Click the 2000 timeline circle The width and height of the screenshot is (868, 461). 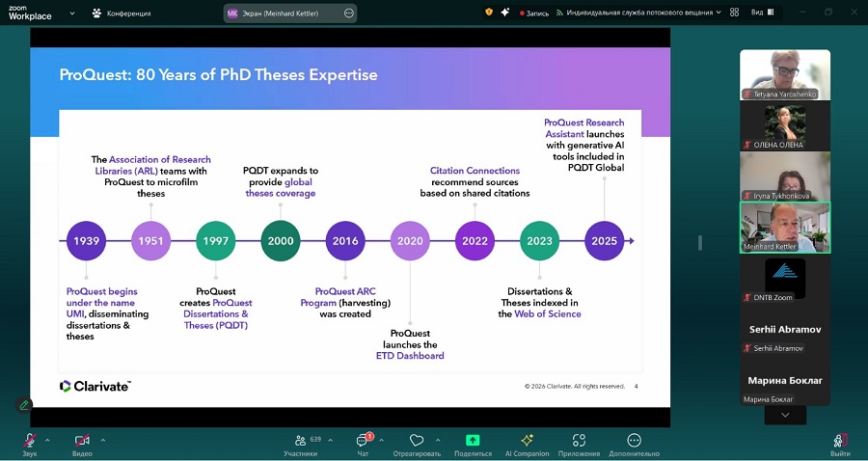tap(281, 241)
